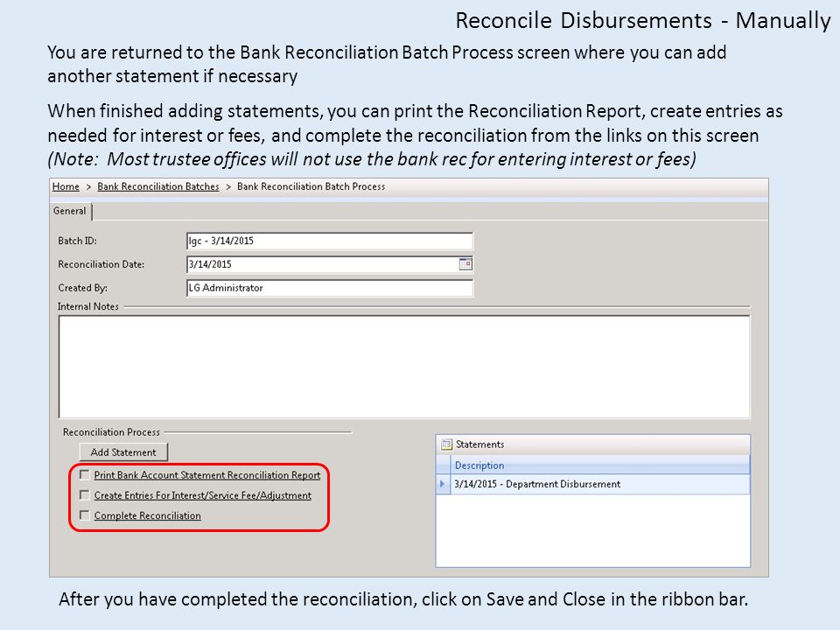The width and height of the screenshot is (840, 630).
Task: Switch to the General tab
Action: (x=70, y=211)
